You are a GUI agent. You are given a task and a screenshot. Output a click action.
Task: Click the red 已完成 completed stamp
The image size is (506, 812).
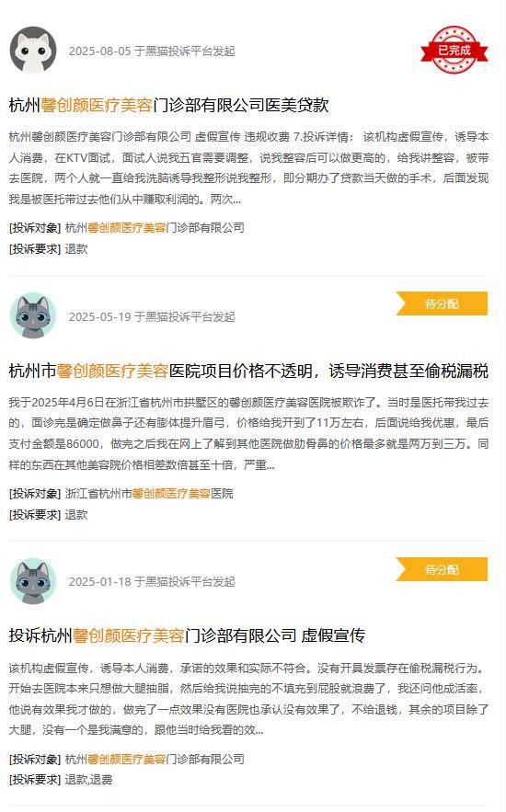(x=454, y=50)
